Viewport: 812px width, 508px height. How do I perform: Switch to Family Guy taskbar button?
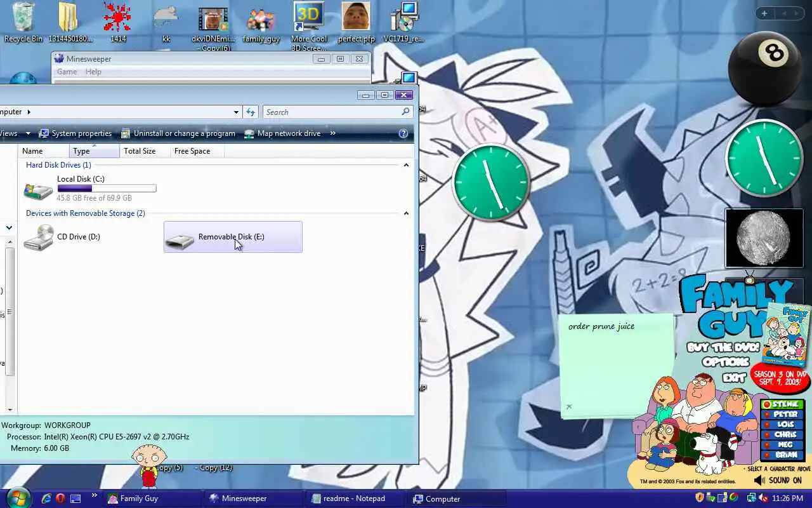(152, 498)
